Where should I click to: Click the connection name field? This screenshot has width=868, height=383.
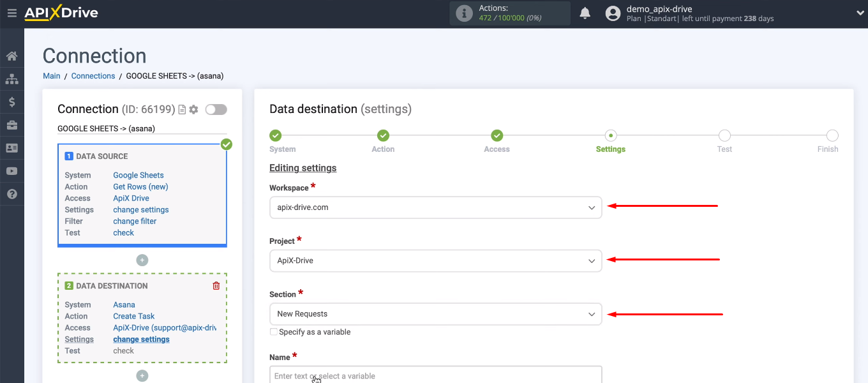[x=142, y=128]
